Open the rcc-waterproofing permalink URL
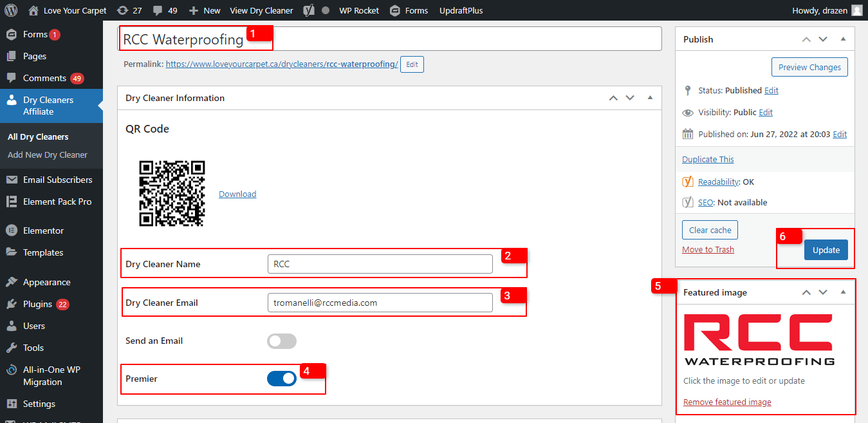Screen dimensions: 868x423 [x=282, y=64]
